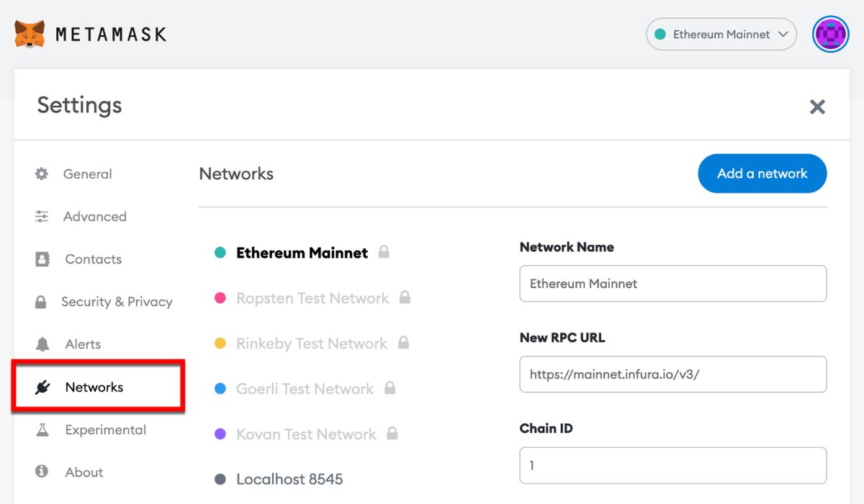This screenshot has height=504, width=864.
Task: Select Goerli Test Network
Action: pyautogui.click(x=305, y=389)
